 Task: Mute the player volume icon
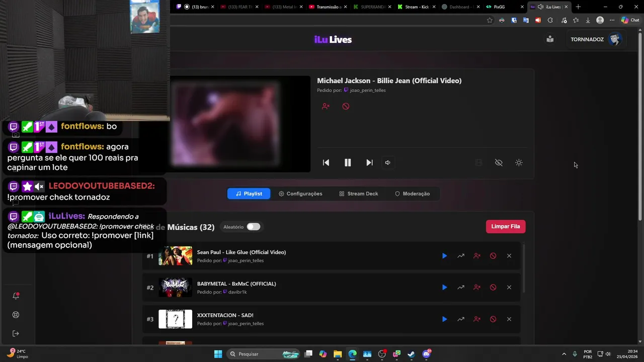[387, 162]
